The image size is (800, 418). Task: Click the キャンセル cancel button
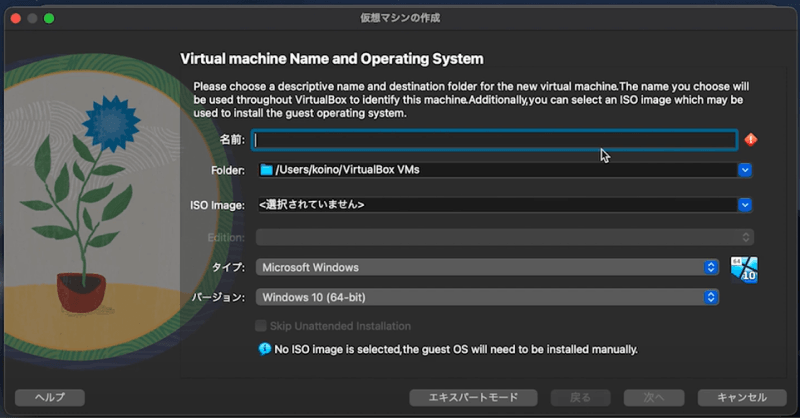[742, 398]
